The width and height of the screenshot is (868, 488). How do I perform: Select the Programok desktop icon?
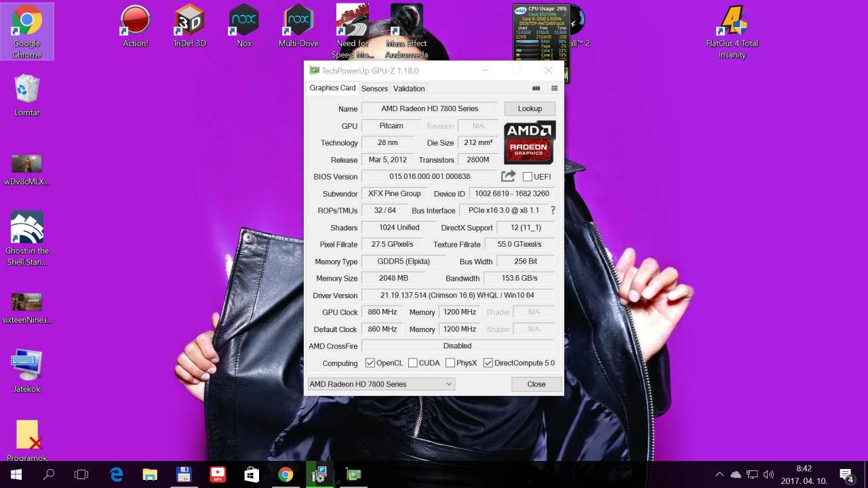pos(27,441)
